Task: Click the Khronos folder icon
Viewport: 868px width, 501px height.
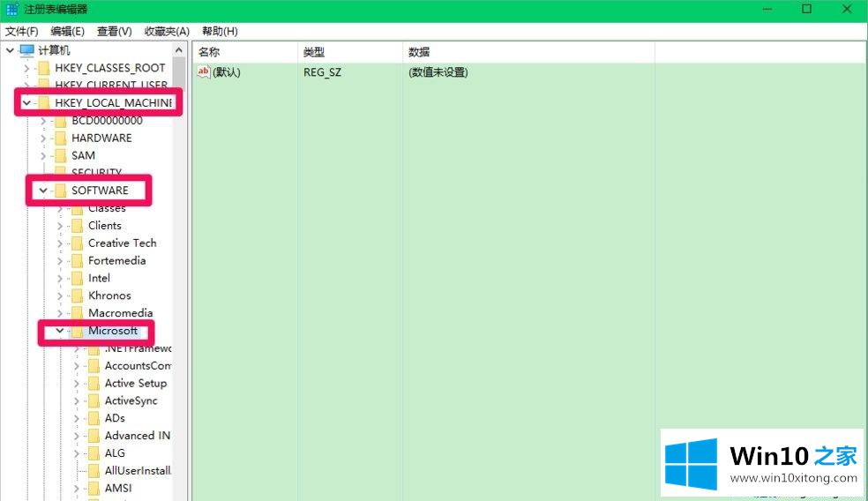Action: pyautogui.click(x=77, y=295)
